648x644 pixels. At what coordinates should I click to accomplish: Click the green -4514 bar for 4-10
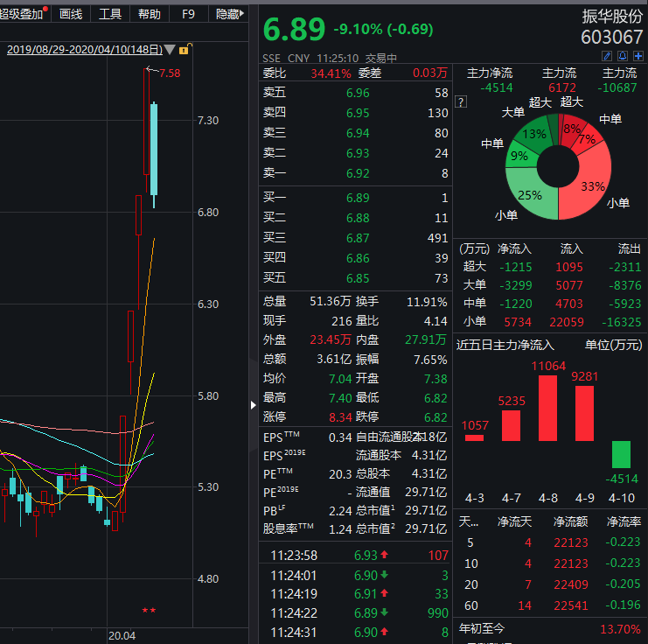(621, 454)
